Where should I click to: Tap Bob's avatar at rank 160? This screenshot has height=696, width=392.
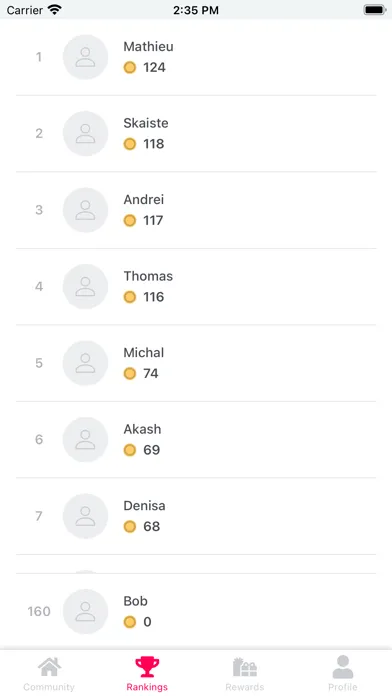pos(85,612)
